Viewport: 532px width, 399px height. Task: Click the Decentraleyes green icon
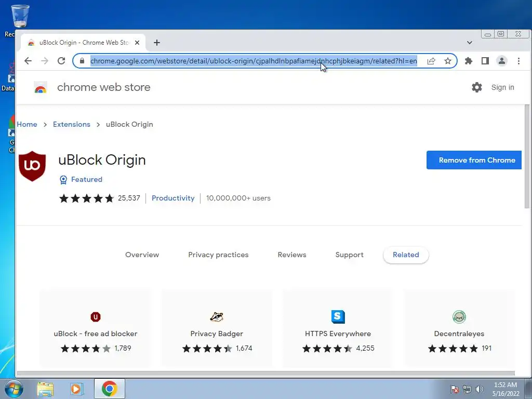tap(459, 317)
